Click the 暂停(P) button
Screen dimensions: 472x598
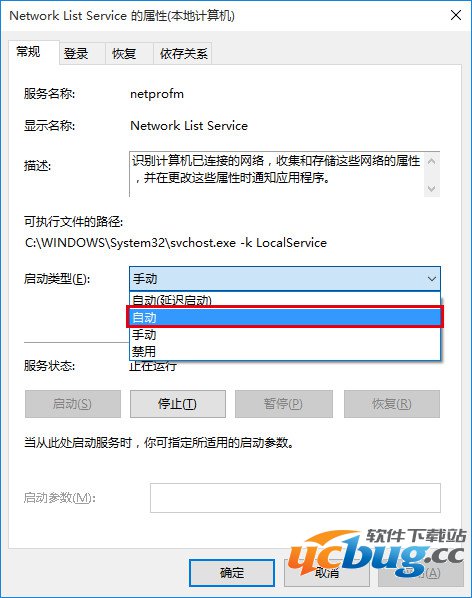click(x=284, y=403)
